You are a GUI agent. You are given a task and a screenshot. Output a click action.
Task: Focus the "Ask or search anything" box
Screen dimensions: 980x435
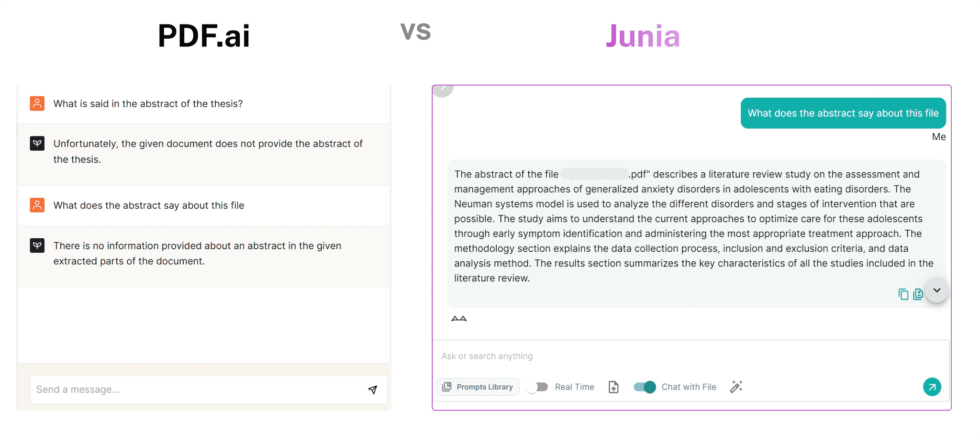tap(670, 356)
